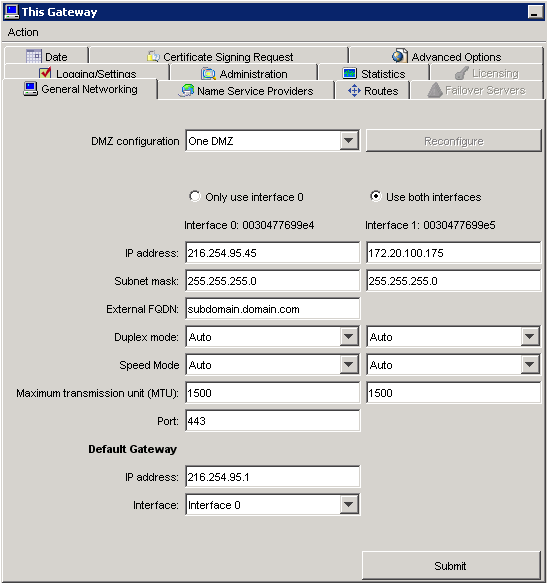Select Only use interface 0 option
This screenshot has height=583, width=547.
pos(194,196)
